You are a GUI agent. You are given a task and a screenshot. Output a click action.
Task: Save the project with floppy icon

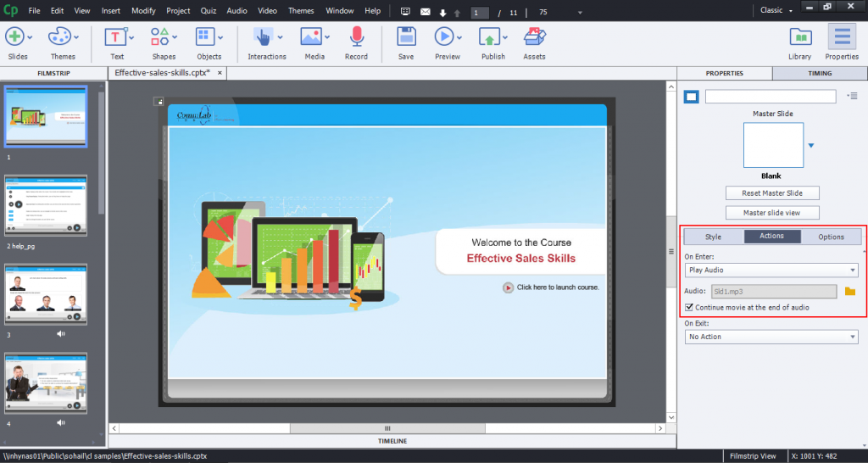[x=406, y=37]
